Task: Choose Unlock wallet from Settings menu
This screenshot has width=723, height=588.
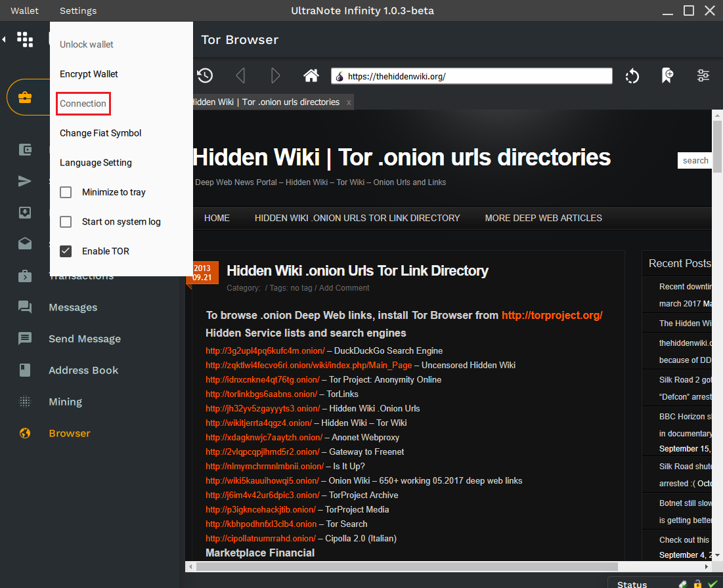Action: 86,44
